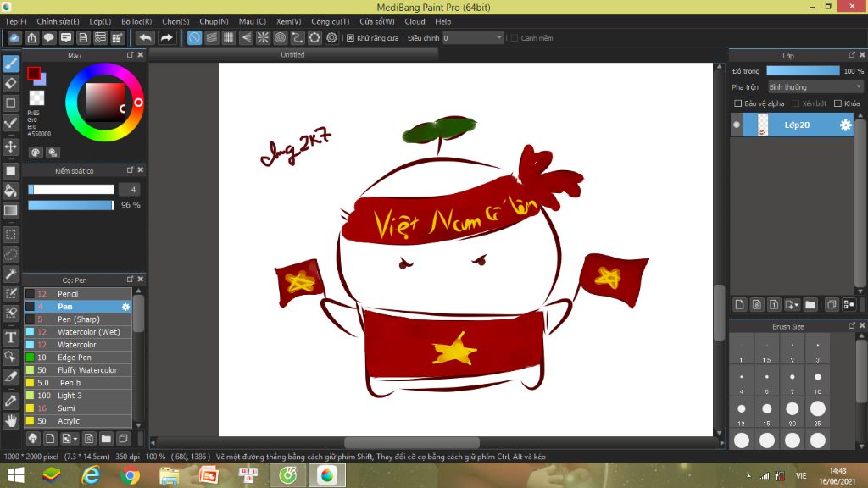The width and height of the screenshot is (868, 488).
Task: Select the Move tool
Action: [10, 147]
